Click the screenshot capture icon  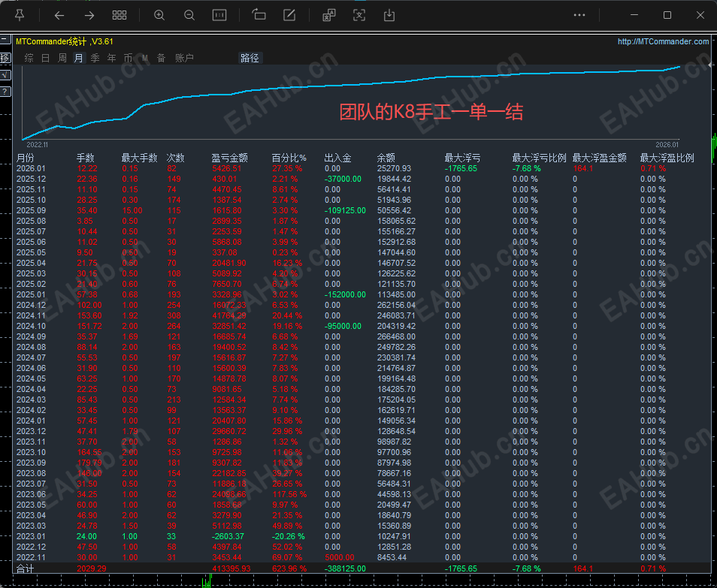tap(358, 15)
